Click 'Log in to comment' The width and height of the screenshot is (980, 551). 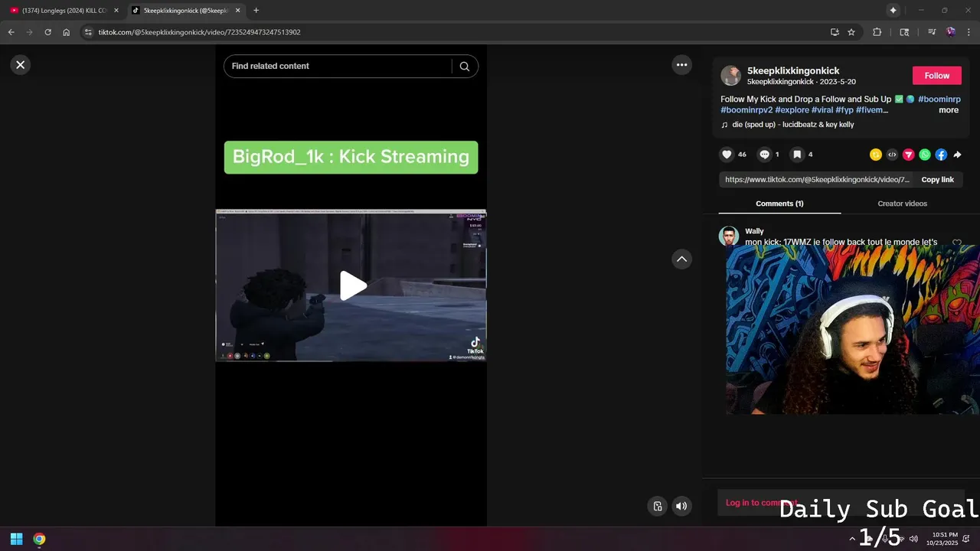coord(761,503)
